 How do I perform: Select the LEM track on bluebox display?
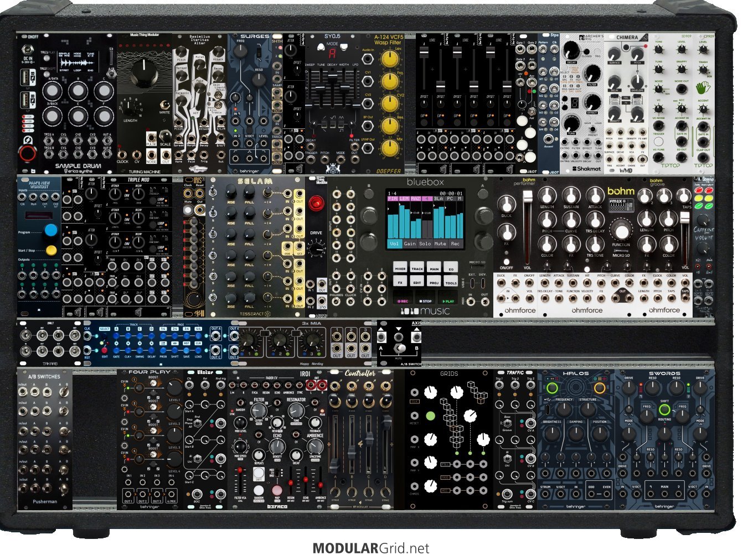click(x=404, y=198)
